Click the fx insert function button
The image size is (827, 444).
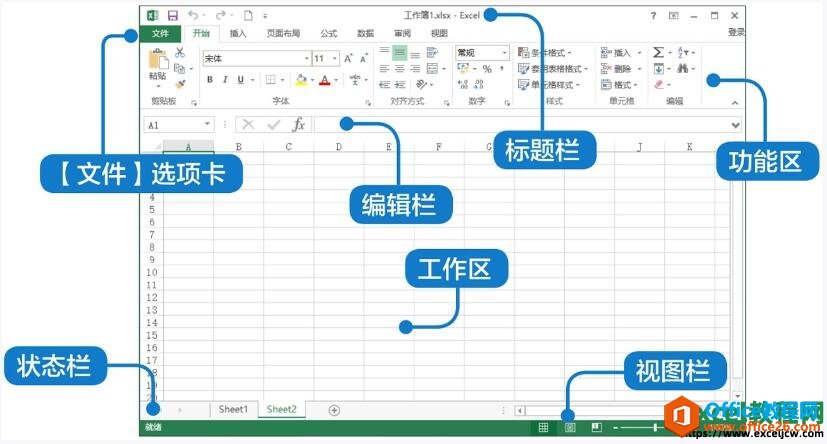pyautogui.click(x=299, y=125)
